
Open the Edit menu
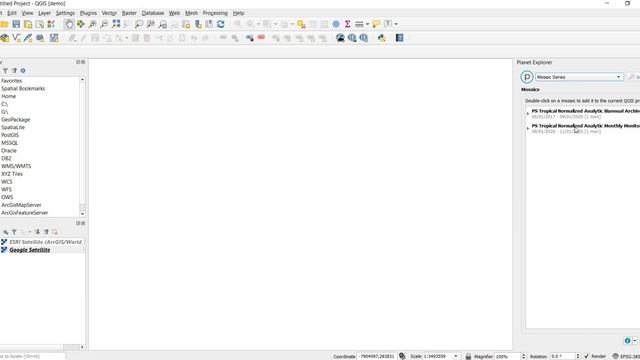[x=12, y=13]
